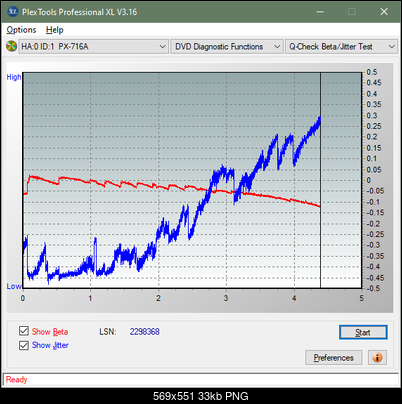This screenshot has height=404, width=402.
Task: Click the PlexTools XL title bar icon
Action: (x=13, y=12)
